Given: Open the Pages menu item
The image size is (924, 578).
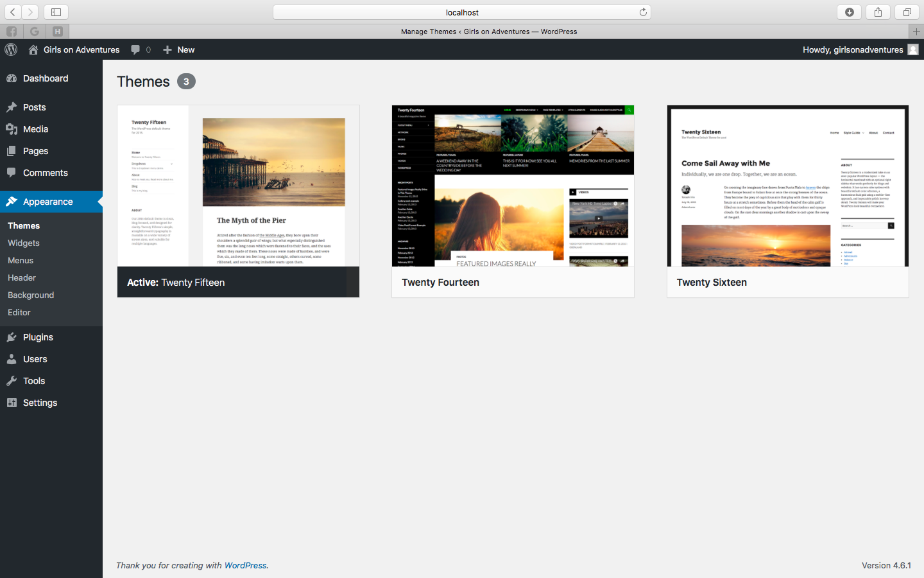Looking at the screenshot, I should tap(51, 151).
